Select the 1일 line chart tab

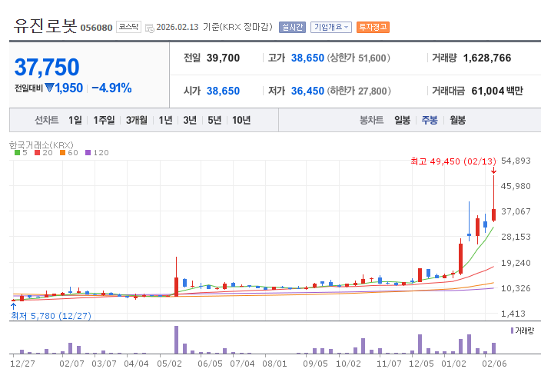pos(75,120)
